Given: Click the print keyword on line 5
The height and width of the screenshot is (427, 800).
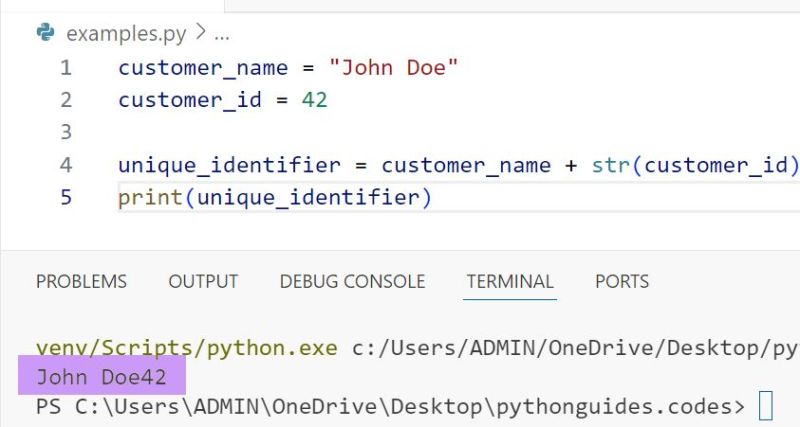Looking at the screenshot, I should [151, 198].
